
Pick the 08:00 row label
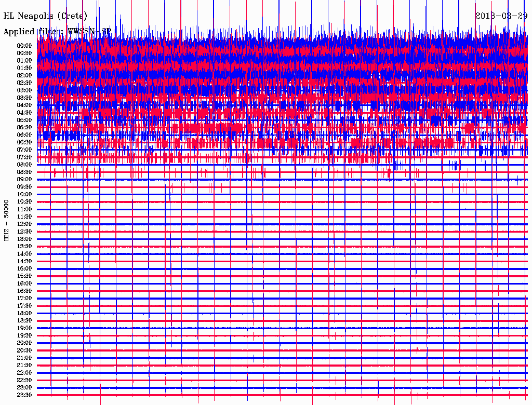click(x=24, y=165)
